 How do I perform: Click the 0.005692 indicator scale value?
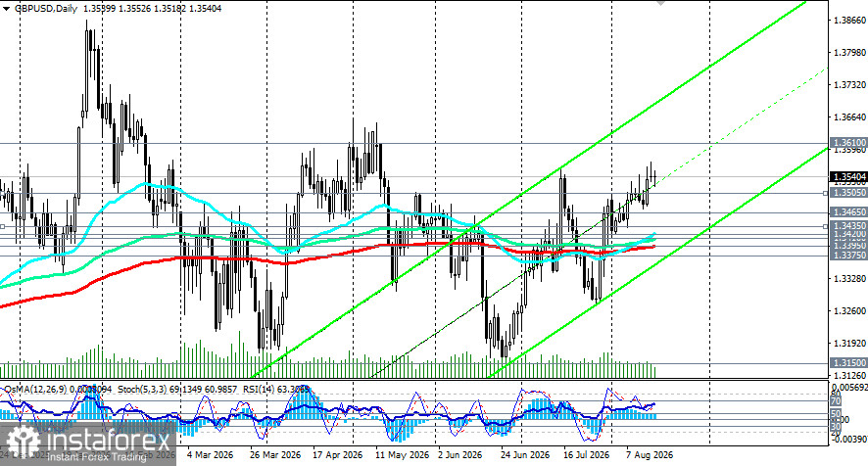click(x=849, y=387)
